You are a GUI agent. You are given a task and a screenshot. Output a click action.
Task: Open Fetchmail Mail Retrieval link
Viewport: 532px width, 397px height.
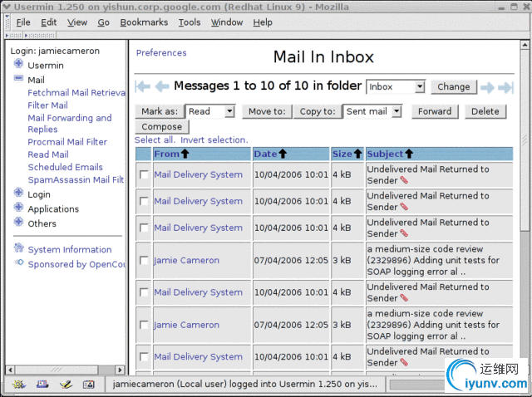(76, 93)
